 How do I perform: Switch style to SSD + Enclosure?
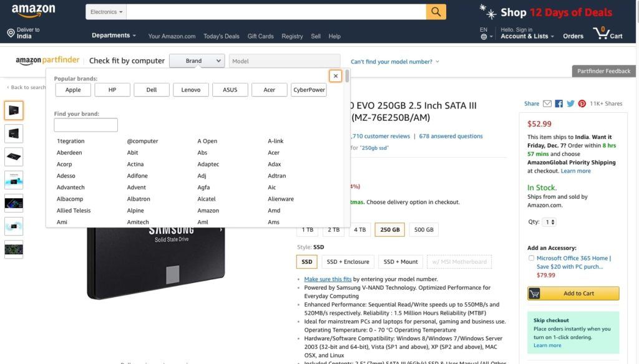click(348, 261)
